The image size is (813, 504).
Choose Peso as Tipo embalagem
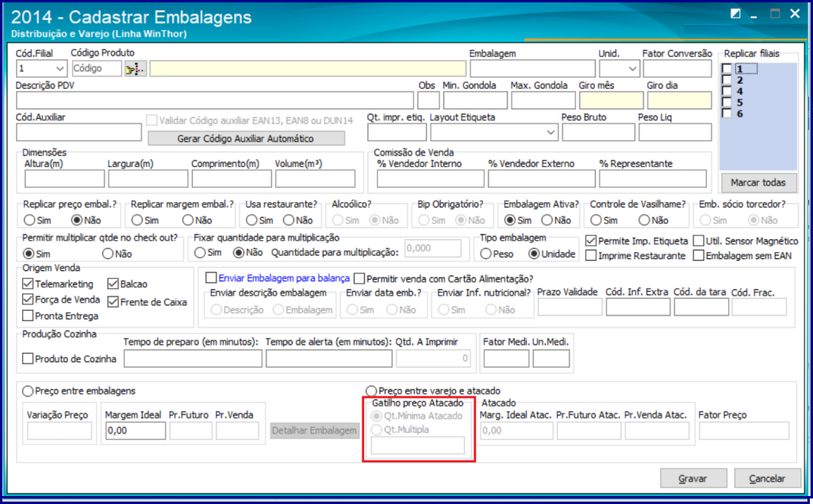point(486,254)
